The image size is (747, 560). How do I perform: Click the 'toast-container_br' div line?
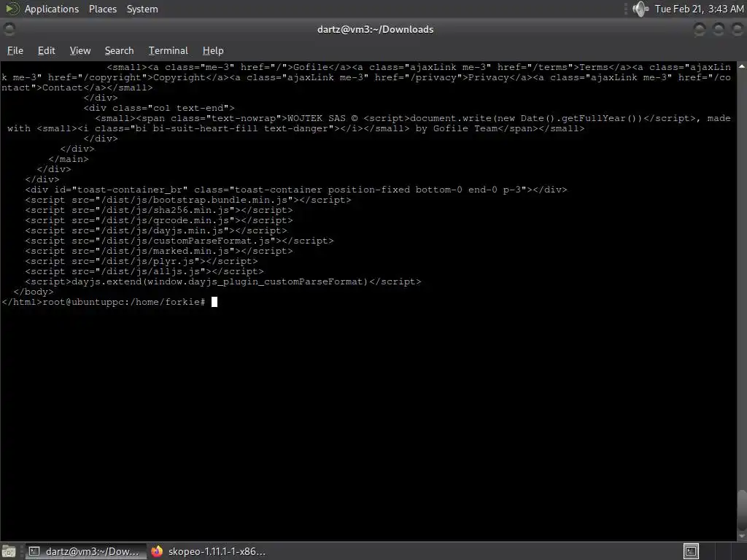click(x=296, y=190)
